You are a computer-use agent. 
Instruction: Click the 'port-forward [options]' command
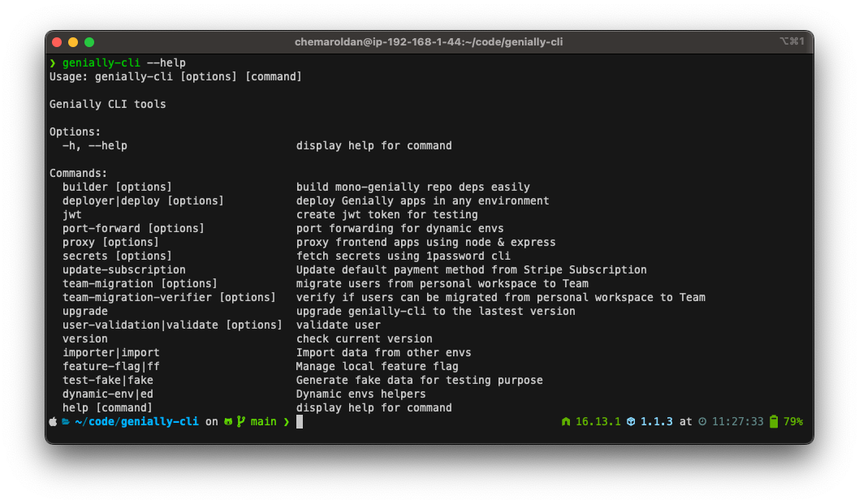point(133,228)
